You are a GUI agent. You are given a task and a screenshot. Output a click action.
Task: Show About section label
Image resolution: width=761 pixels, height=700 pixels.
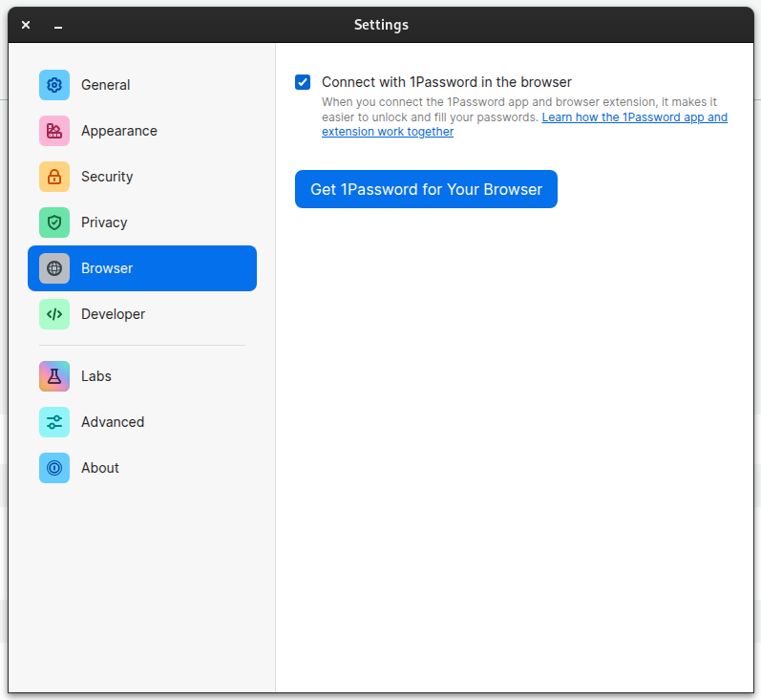pos(100,468)
